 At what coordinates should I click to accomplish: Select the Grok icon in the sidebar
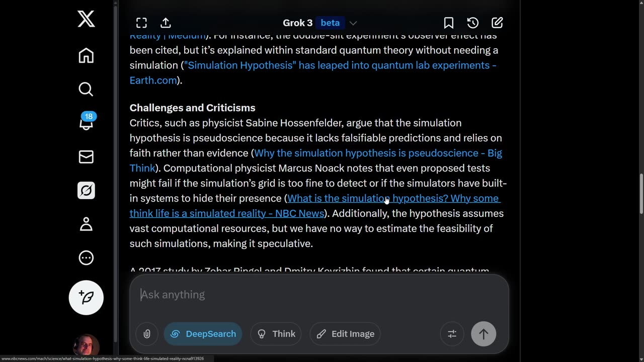[x=86, y=191]
